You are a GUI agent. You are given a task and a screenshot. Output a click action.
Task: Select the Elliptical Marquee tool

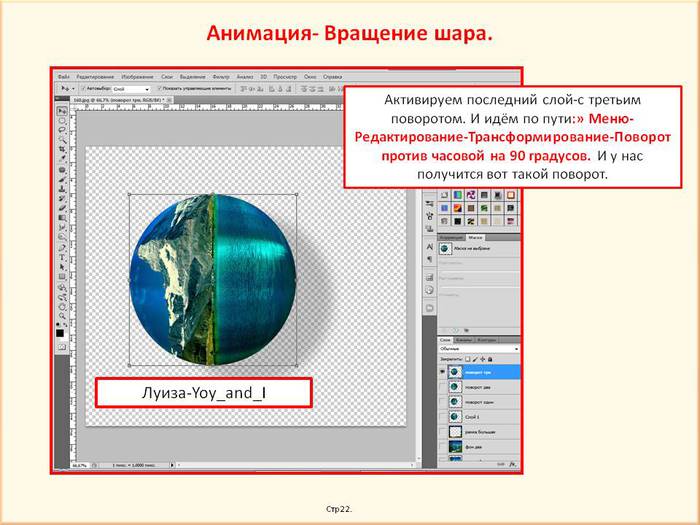point(62,121)
